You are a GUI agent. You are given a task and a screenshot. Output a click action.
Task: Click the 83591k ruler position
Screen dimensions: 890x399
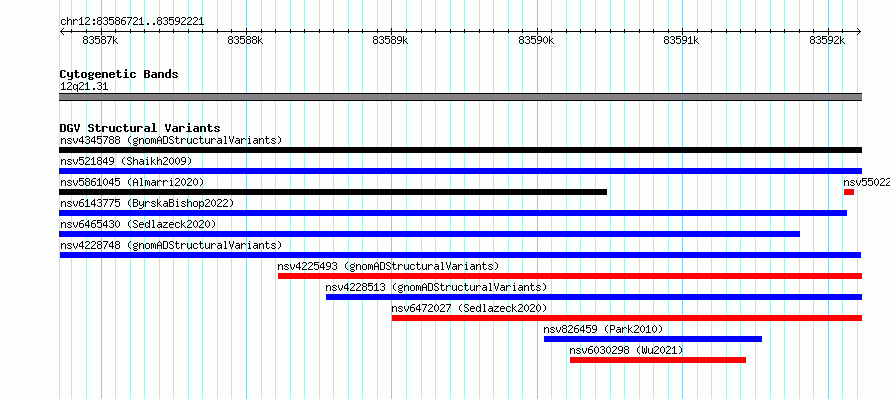click(x=681, y=40)
